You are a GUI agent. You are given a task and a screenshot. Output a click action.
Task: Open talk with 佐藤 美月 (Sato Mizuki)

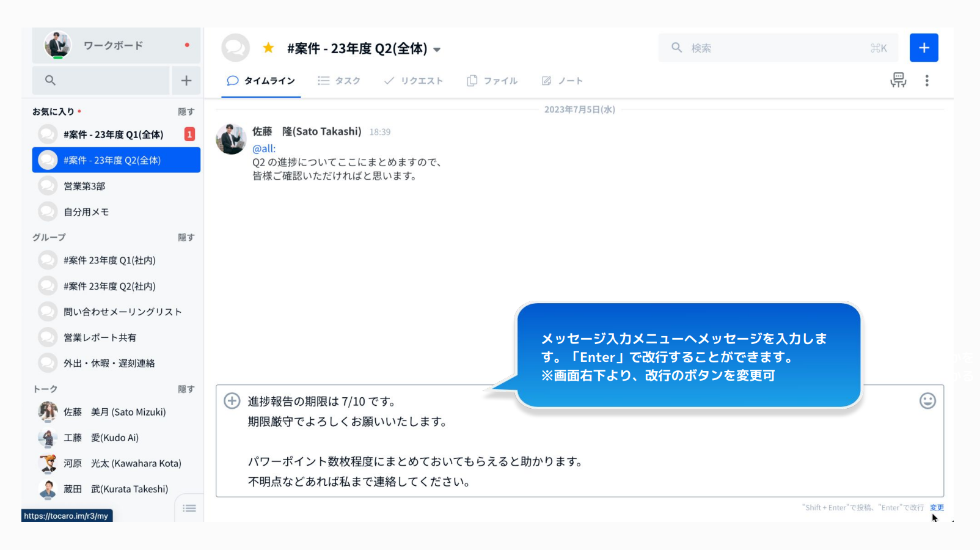[116, 412]
